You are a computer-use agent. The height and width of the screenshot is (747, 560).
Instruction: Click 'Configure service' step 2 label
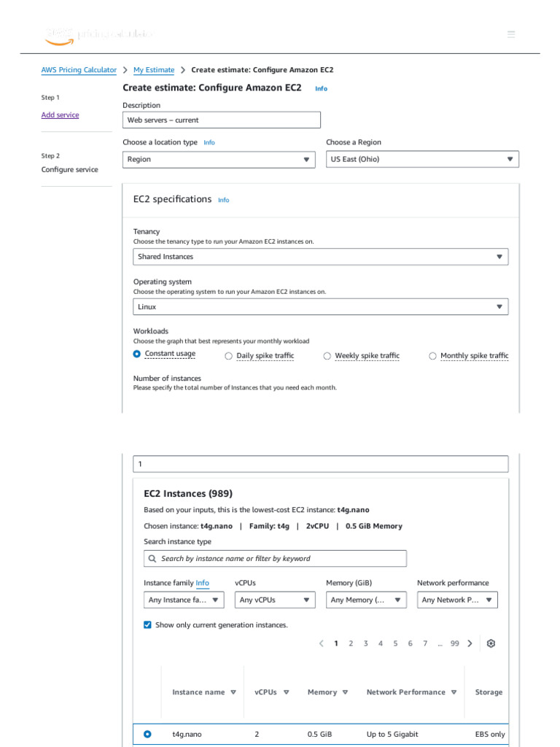69,169
